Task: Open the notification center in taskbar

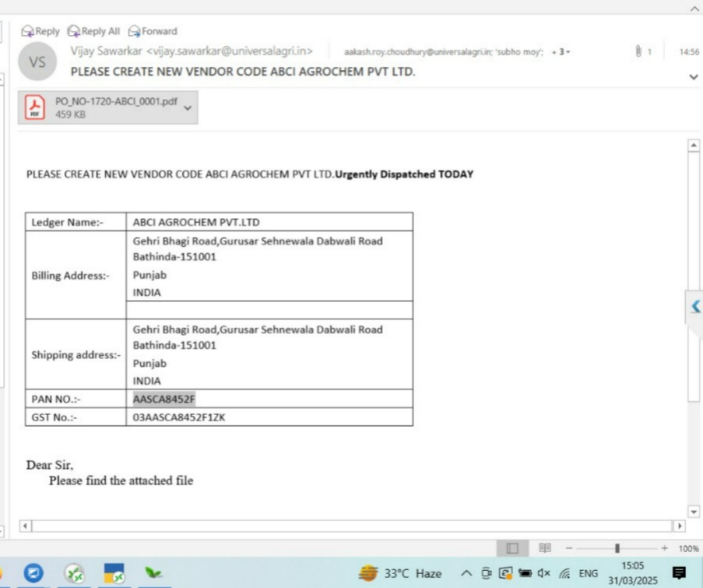Action: click(679, 573)
